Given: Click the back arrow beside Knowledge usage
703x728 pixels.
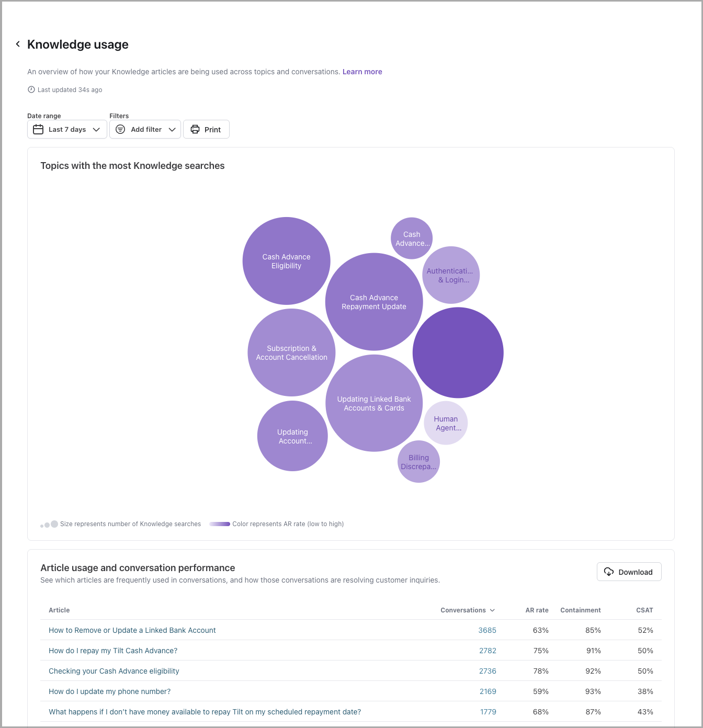Looking at the screenshot, I should pos(18,44).
